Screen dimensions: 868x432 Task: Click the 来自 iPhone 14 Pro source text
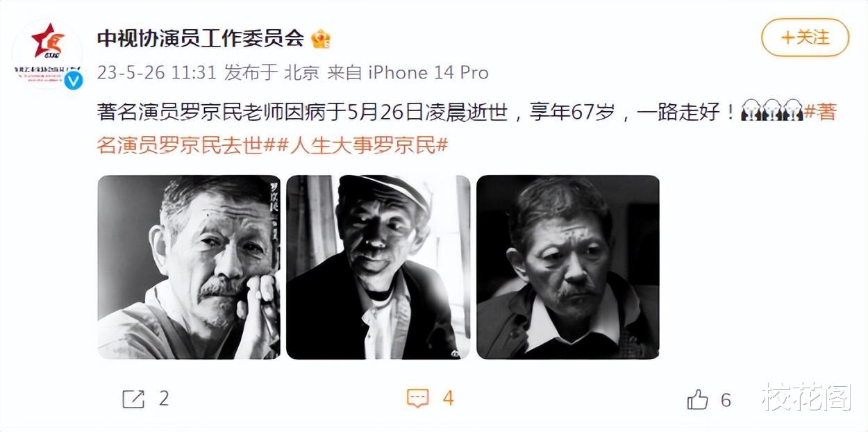coord(408,73)
